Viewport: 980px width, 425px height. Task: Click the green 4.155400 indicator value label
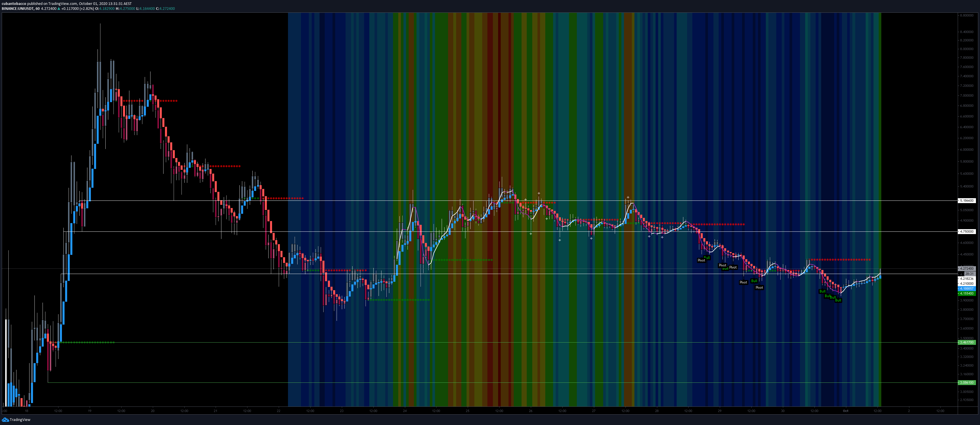coord(967,293)
